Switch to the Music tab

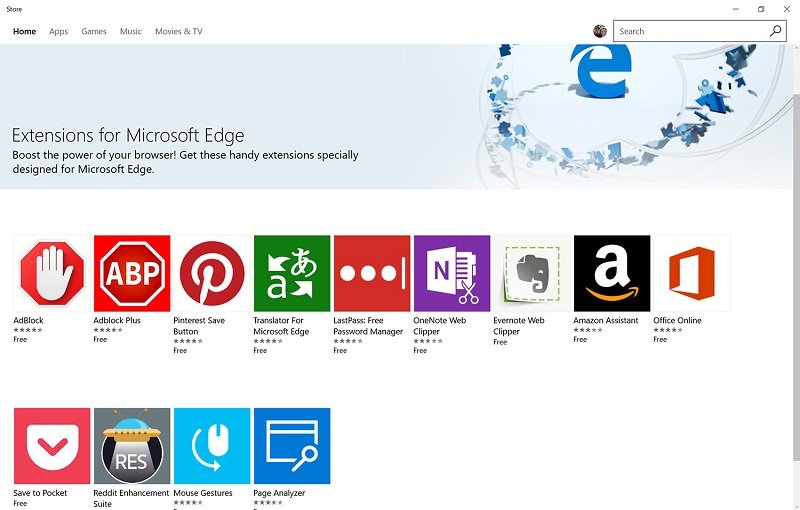[131, 31]
